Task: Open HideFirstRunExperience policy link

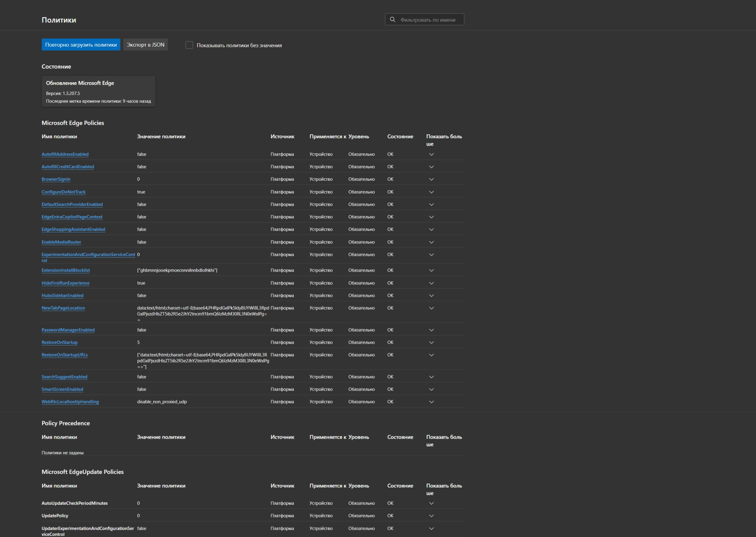Action: pyautogui.click(x=65, y=283)
